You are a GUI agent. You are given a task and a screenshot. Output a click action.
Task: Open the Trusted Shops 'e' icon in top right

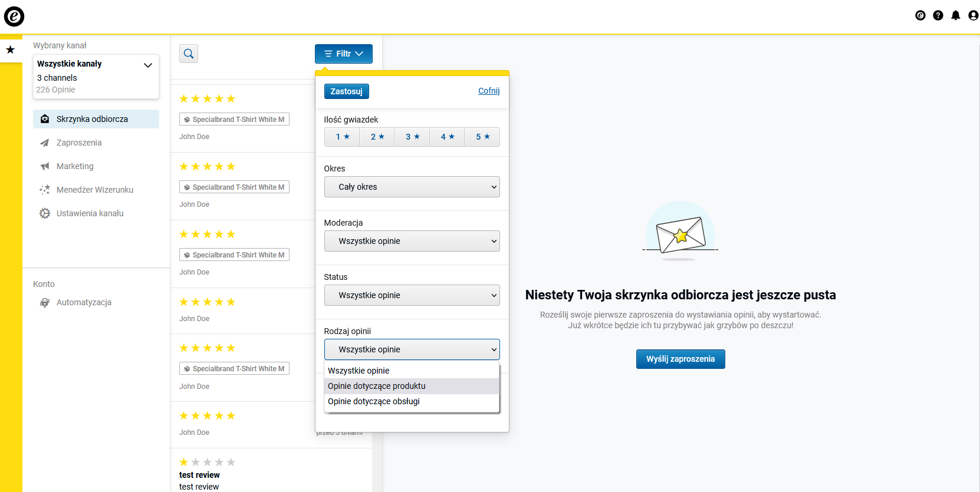coord(920,15)
